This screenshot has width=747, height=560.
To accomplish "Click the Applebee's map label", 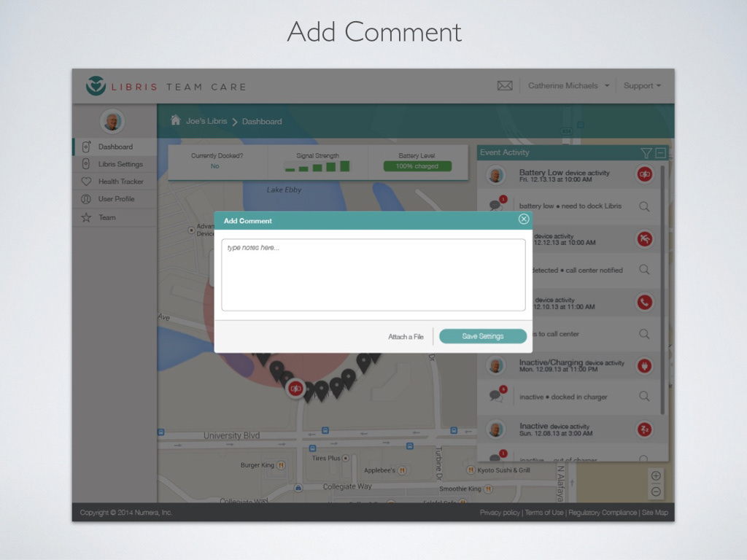I will (379, 470).
